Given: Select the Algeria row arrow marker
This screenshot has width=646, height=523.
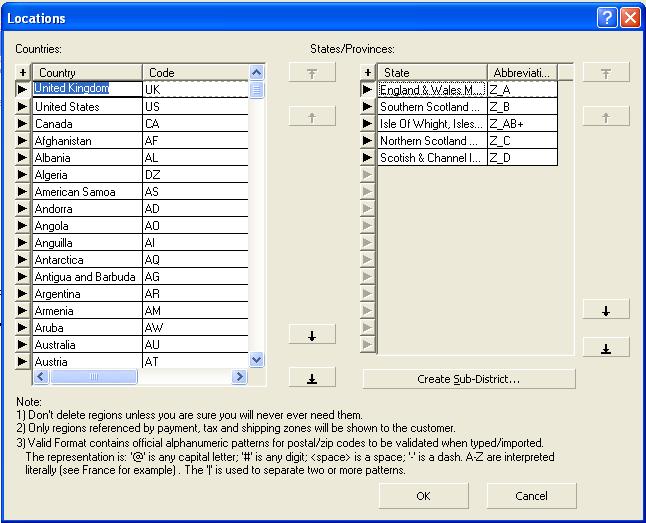Looking at the screenshot, I should 23,174.
